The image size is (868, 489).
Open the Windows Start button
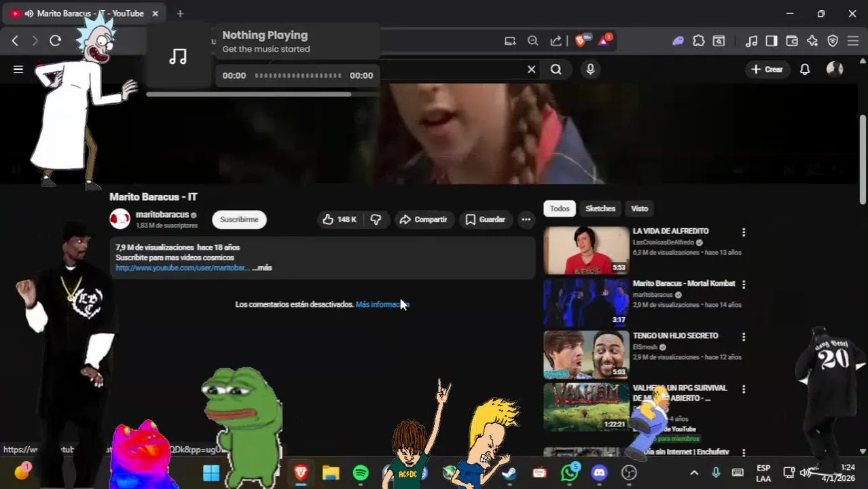pyautogui.click(x=211, y=473)
